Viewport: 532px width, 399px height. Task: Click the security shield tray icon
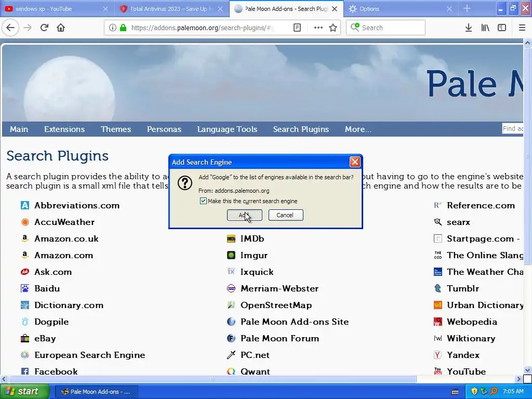point(474,391)
